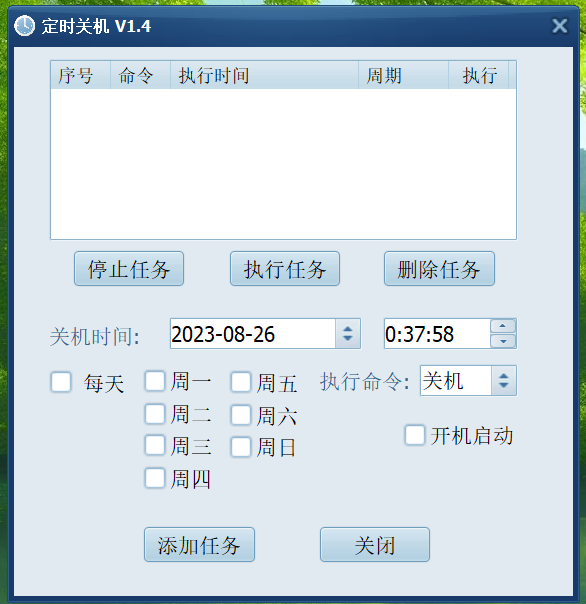Decrease shutdown time with down arrow
The height and width of the screenshot is (604, 586).
click(503, 341)
